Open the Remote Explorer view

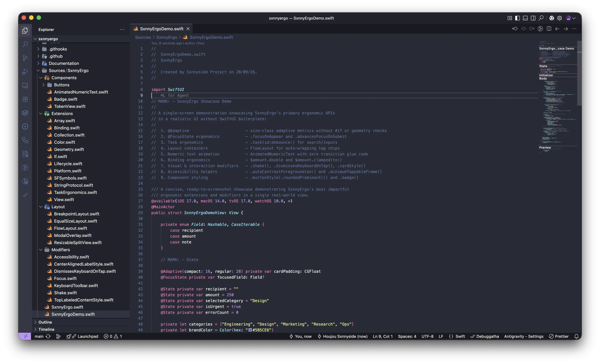pos(25,85)
